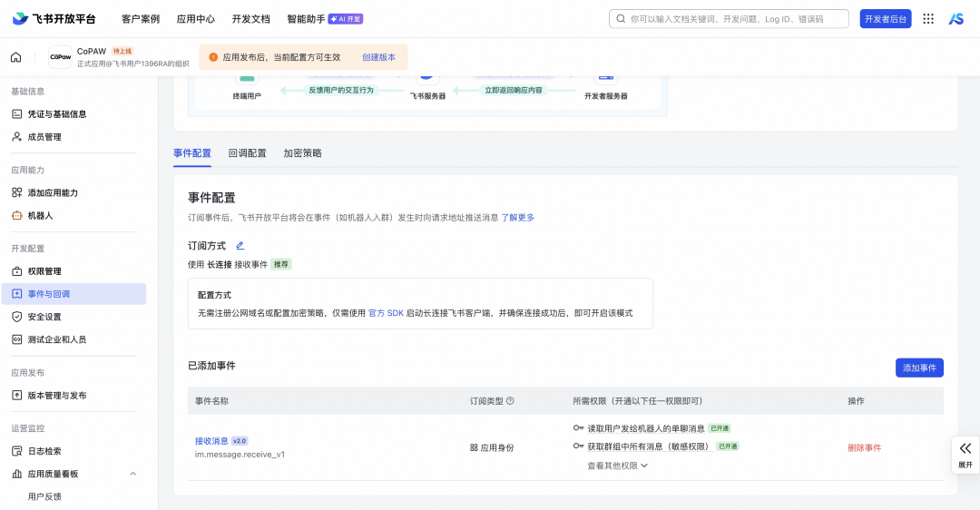
Task: Click the user avatar in top right
Action: click(955, 18)
